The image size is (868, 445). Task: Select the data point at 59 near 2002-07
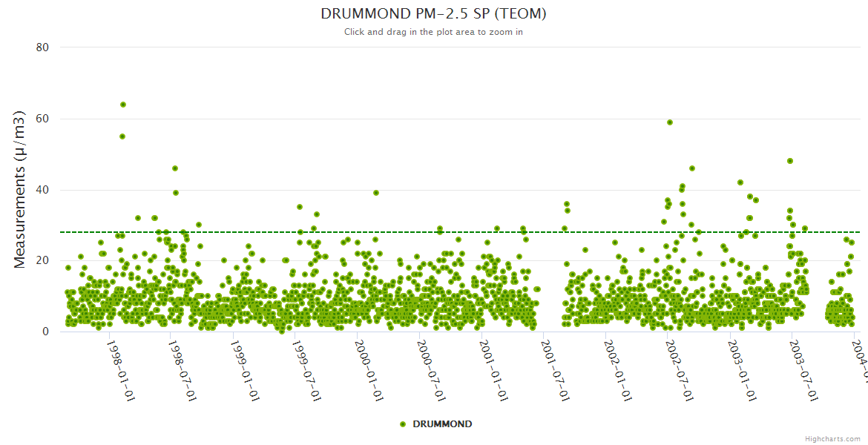pyautogui.click(x=670, y=122)
